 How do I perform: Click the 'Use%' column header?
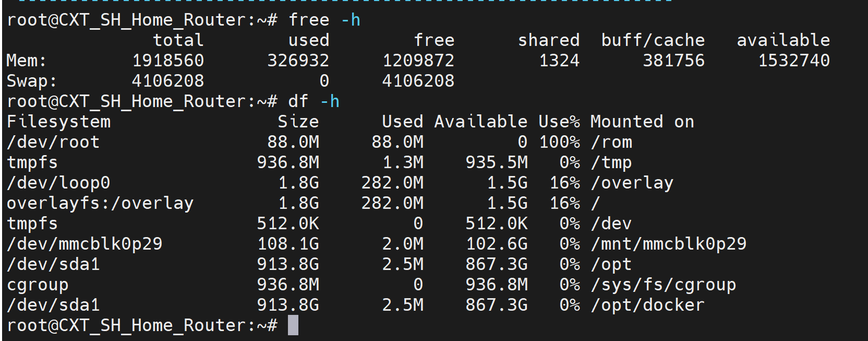click(x=559, y=122)
